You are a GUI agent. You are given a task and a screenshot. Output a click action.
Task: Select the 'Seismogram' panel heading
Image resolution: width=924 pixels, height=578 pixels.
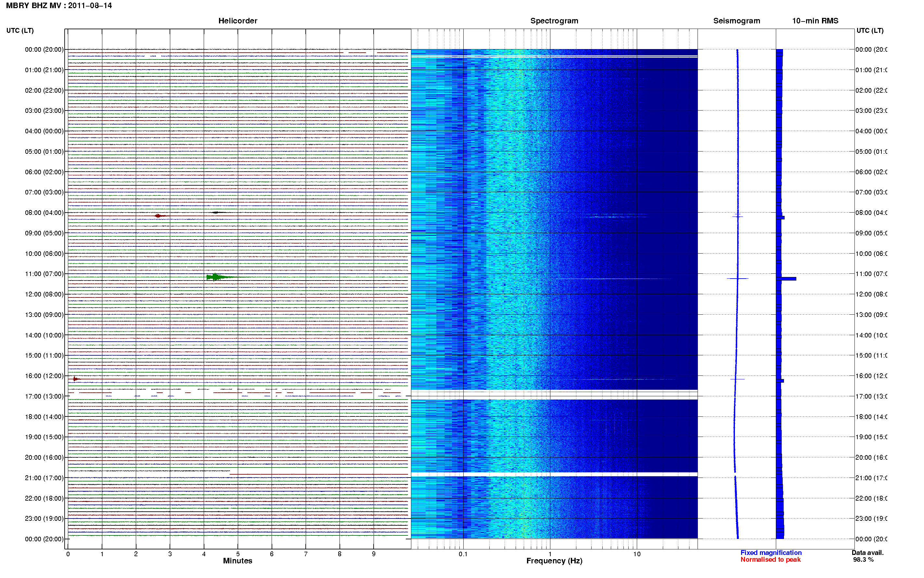click(x=737, y=21)
